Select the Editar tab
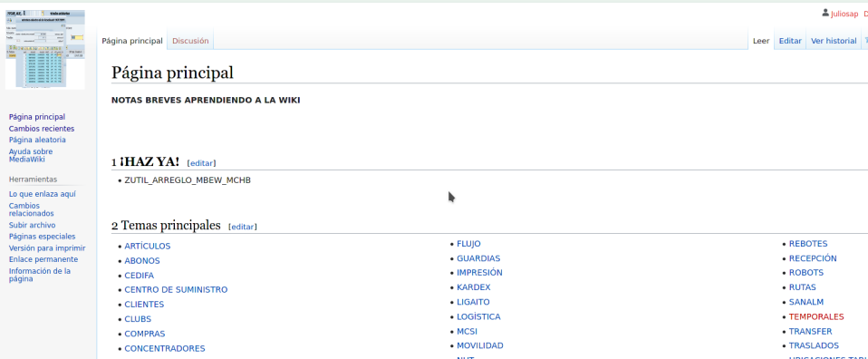The width and height of the screenshot is (868, 359). 790,41
